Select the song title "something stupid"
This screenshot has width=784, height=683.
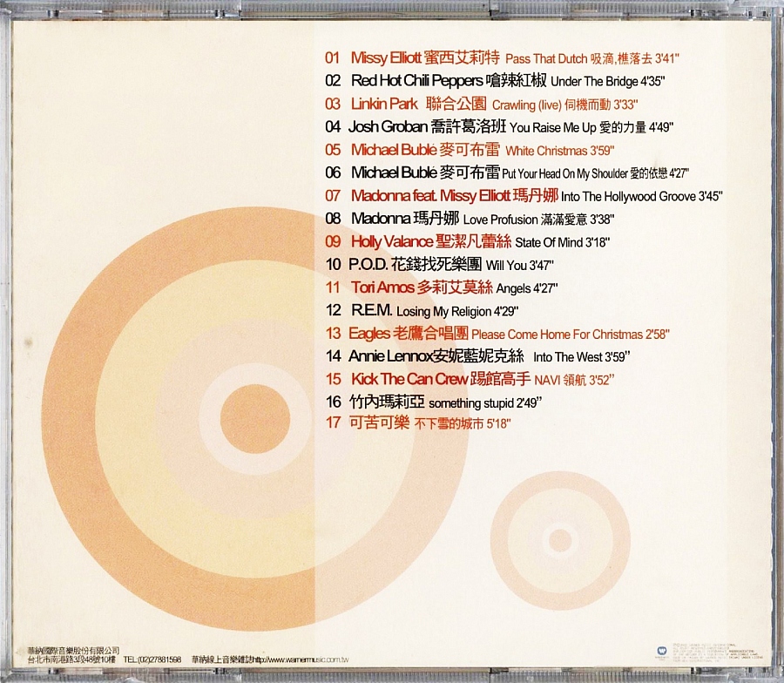(x=470, y=403)
